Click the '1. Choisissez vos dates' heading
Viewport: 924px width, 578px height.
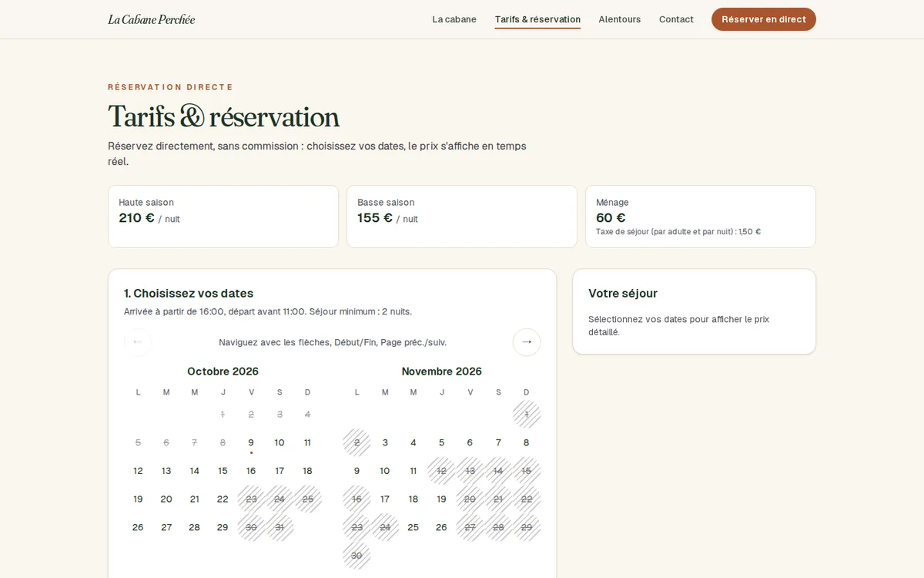coord(189,294)
